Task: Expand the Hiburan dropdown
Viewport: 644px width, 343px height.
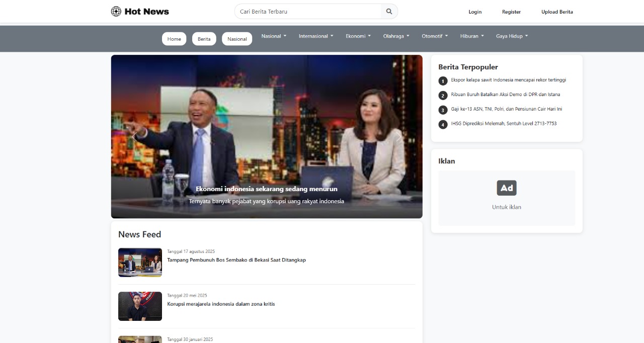Action: tap(472, 36)
